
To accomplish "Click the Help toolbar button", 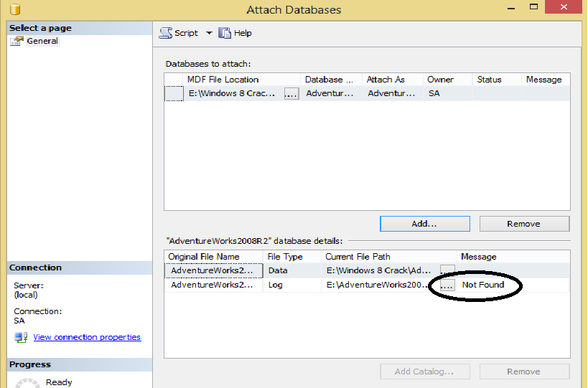I will coord(235,33).
